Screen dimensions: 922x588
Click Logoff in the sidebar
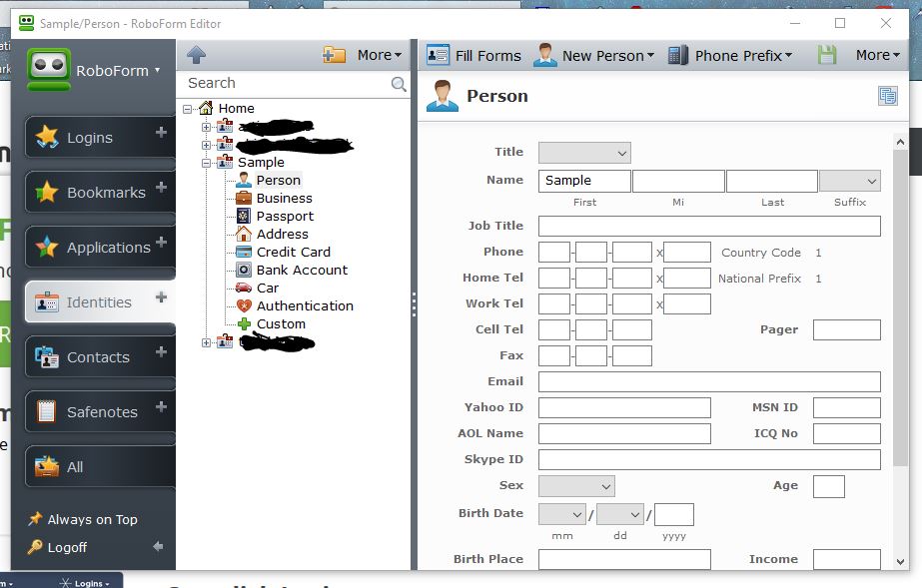(57, 547)
